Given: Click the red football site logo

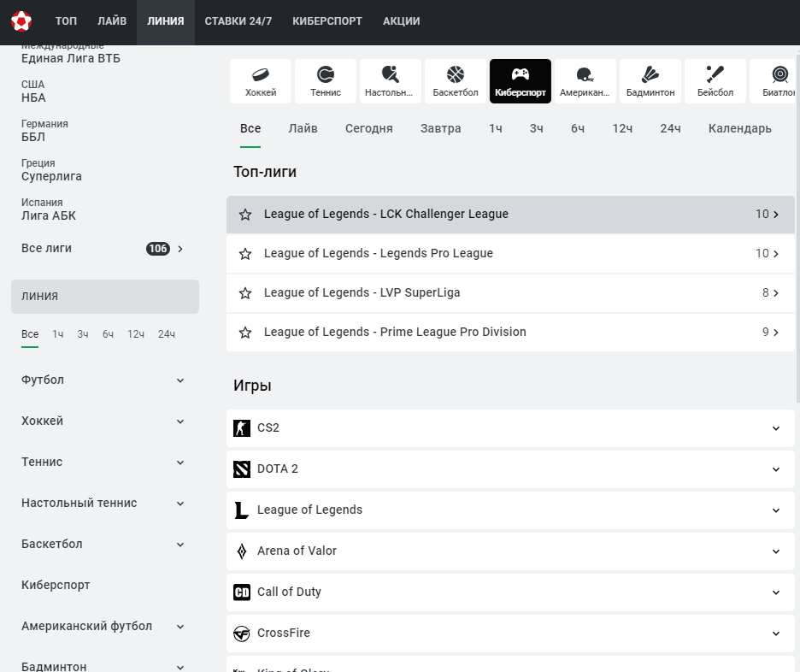Looking at the screenshot, I should pos(21,21).
